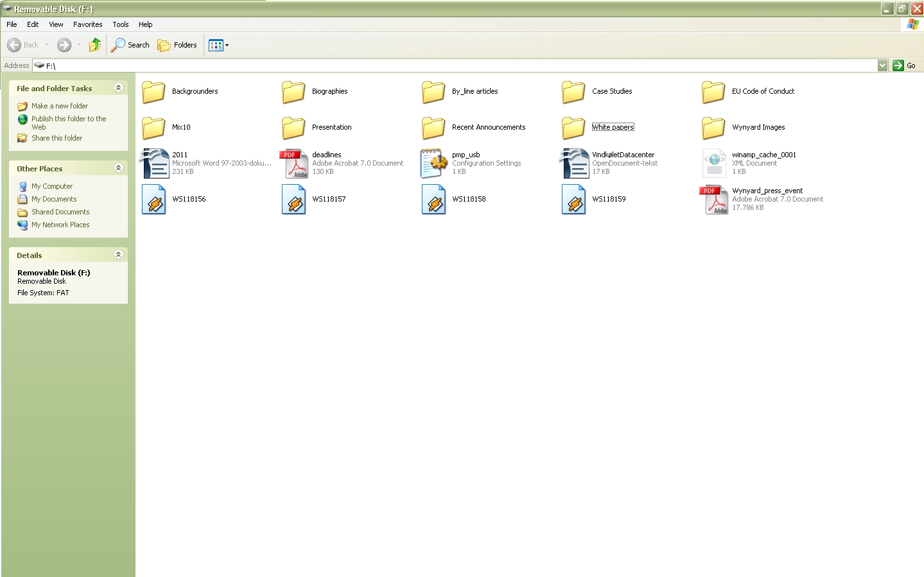Open the Tools menu
Viewport: 924px width, 577px height.
[121, 24]
